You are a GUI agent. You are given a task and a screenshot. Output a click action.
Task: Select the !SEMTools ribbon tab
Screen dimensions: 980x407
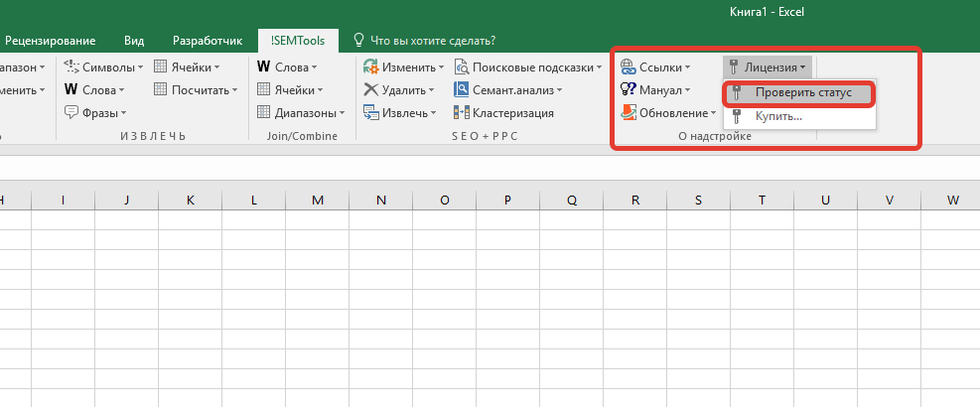tap(298, 41)
